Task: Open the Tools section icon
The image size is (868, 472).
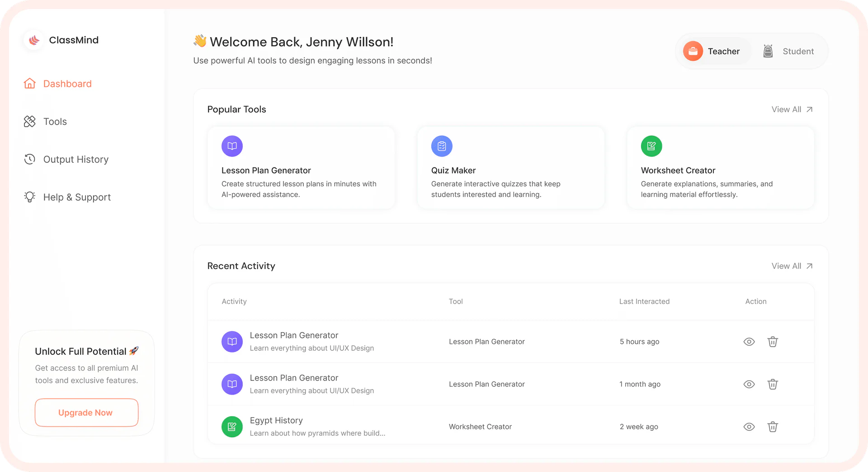Action: (29, 121)
